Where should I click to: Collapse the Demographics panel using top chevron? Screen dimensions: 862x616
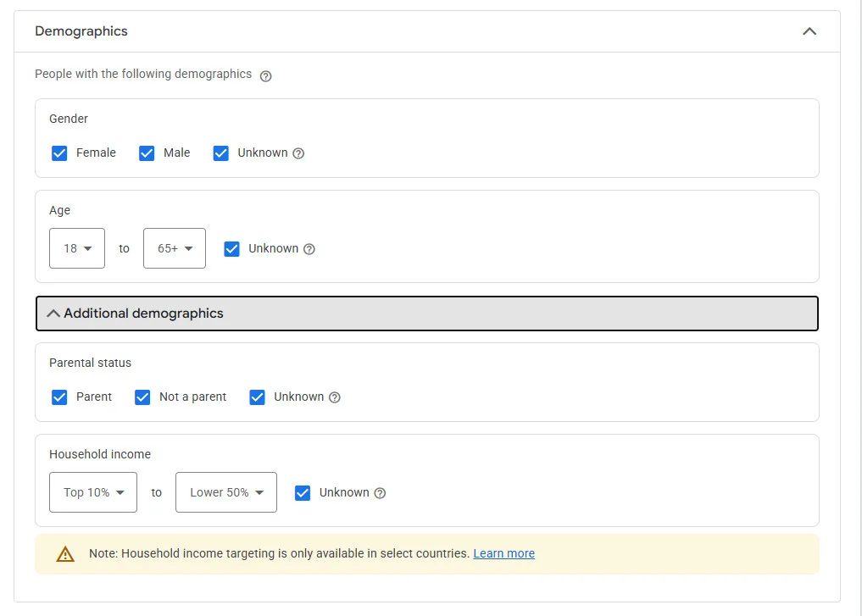click(x=809, y=31)
